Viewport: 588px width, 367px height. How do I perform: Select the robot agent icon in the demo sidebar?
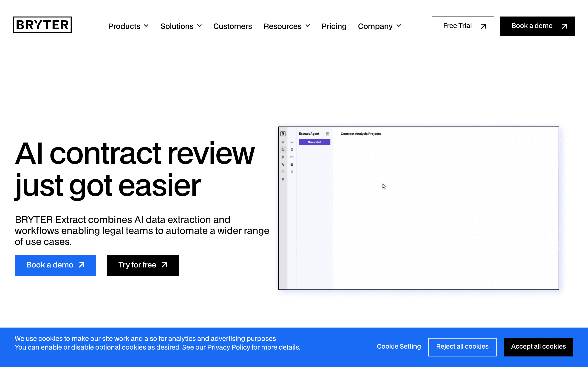283,150
